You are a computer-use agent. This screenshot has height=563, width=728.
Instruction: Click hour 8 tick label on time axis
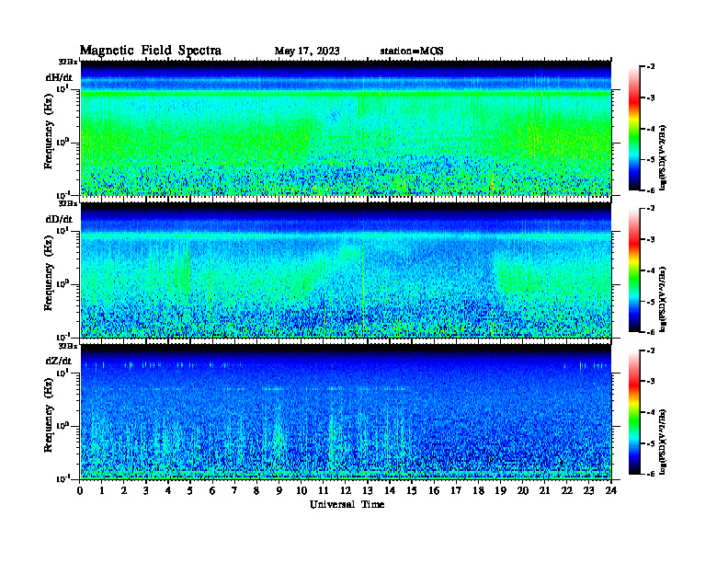(x=256, y=491)
